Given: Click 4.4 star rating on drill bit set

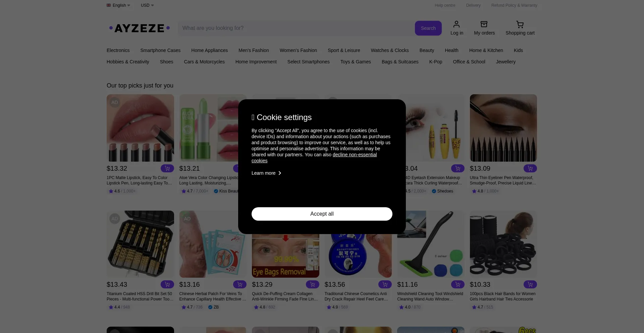Looking at the screenshot, I should point(119,307).
